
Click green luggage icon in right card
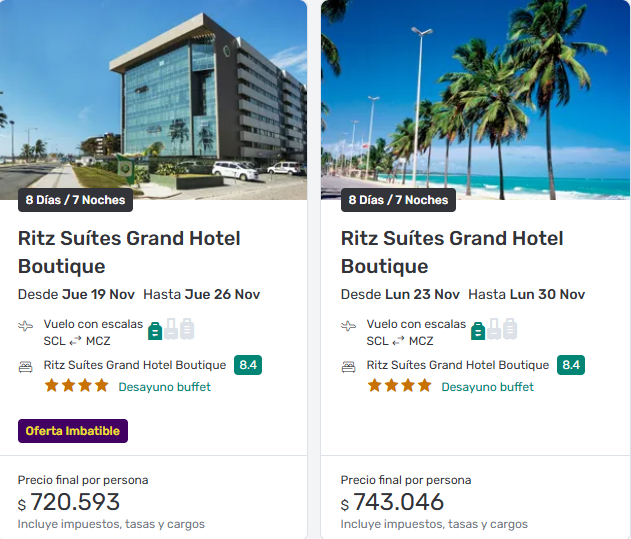coord(478,330)
